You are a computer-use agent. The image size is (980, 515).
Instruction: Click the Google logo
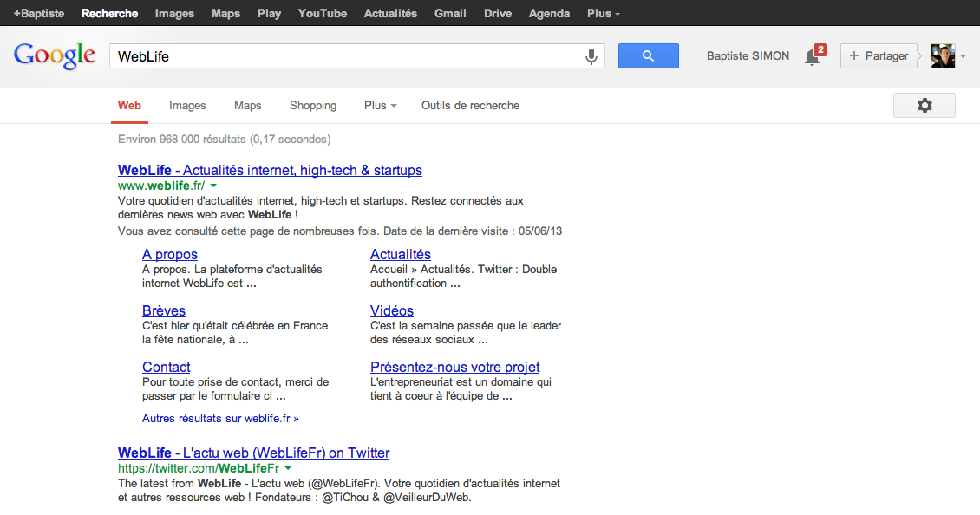55,55
